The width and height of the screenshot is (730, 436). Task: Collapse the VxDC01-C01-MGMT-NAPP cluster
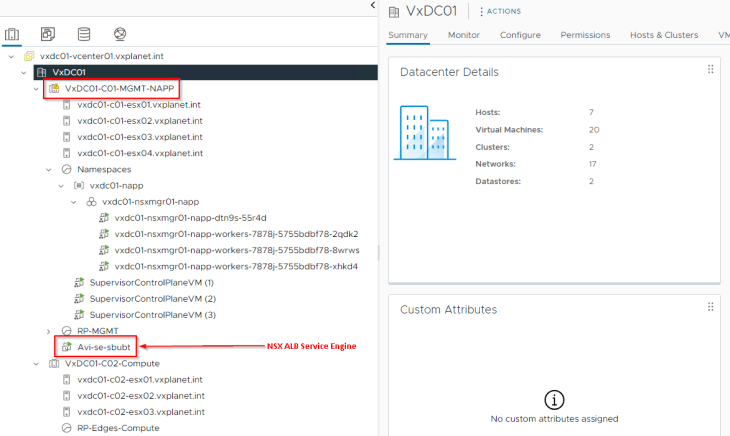(x=36, y=88)
